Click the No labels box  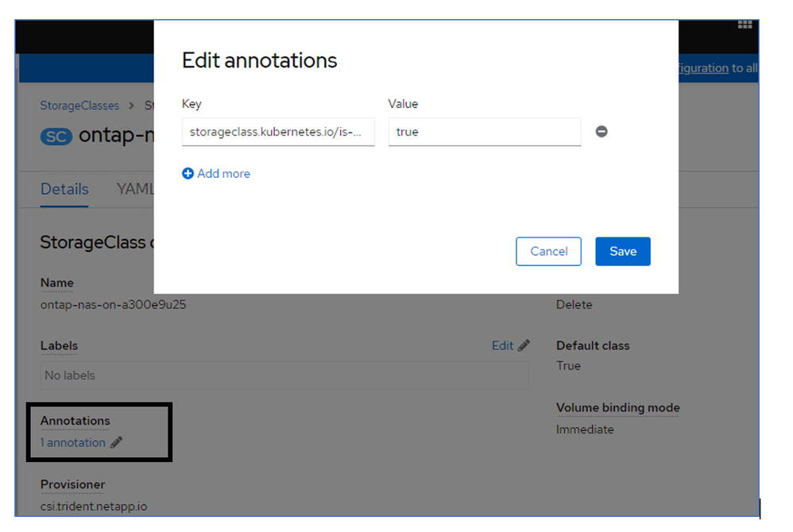point(284,375)
